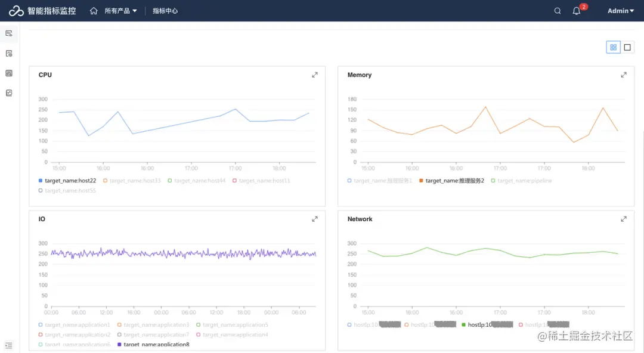
Task: Open the first sidebar dashboard icon
Action: tap(9, 33)
